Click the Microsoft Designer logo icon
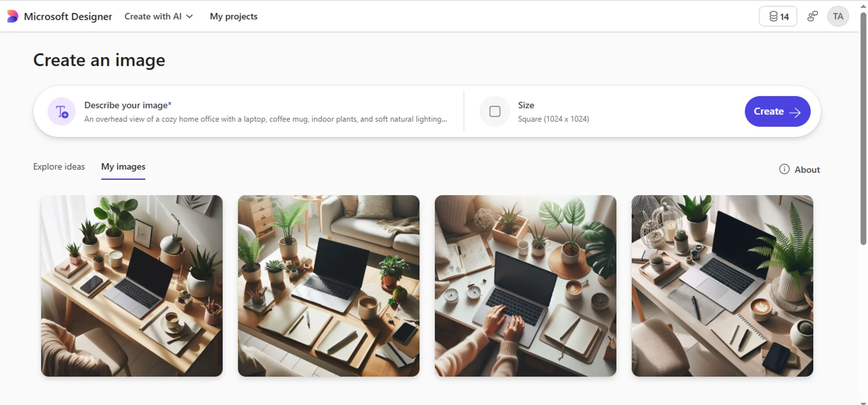Screen dimensions: 868x405 tap(13, 16)
